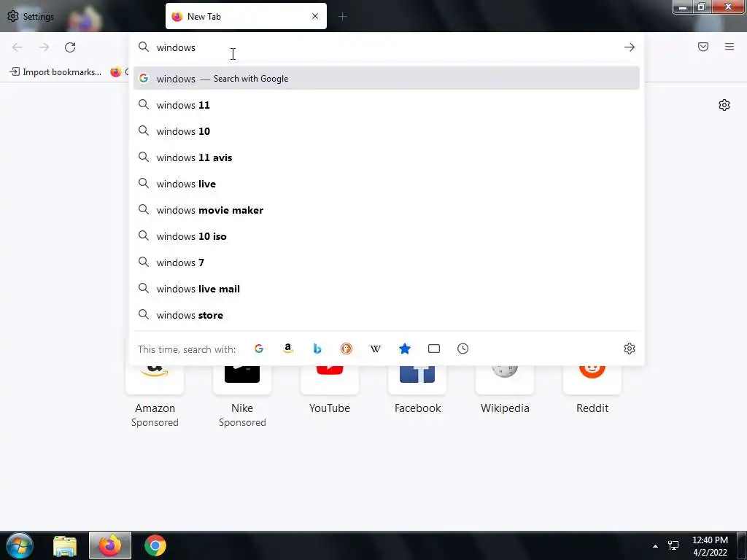Image resolution: width=747 pixels, height=560 pixels.
Task: Click Firefox icon in taskbar
Action: point(110,545)
